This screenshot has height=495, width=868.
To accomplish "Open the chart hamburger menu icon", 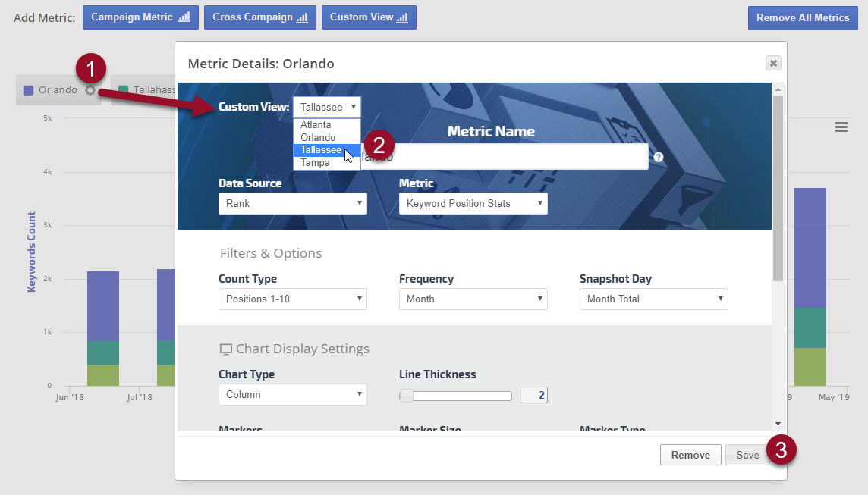I will pyautogui.click(x=841, y=127).
